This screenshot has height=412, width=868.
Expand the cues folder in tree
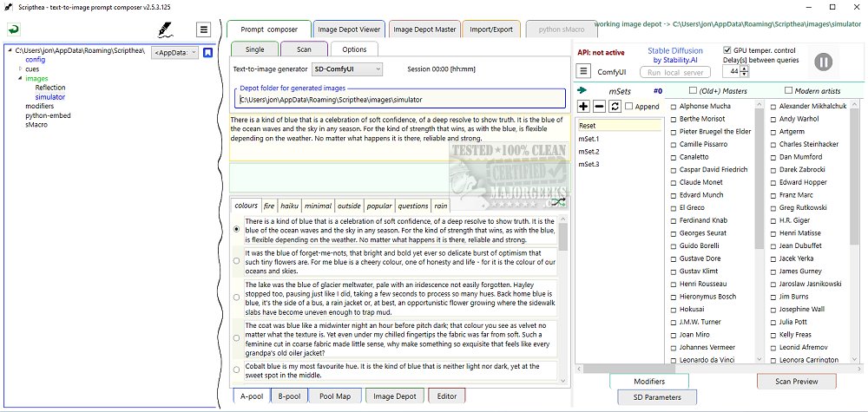pyautogui.click(x=21, y=69)
